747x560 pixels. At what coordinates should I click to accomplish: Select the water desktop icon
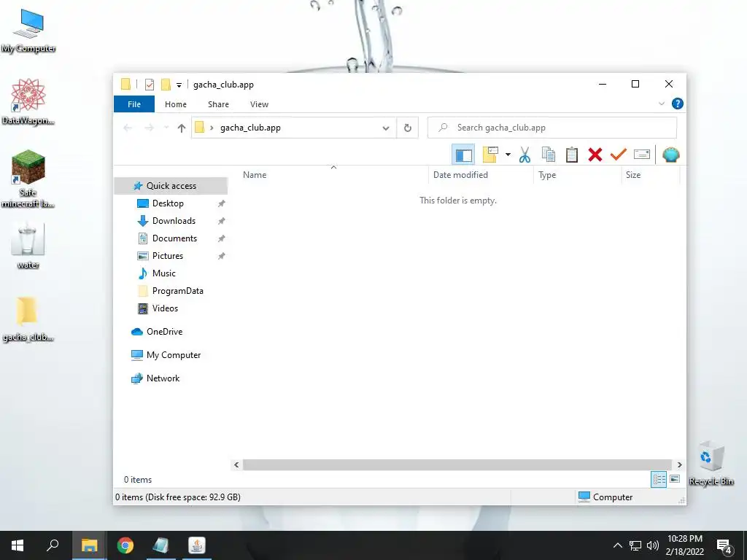coord(28,246)
